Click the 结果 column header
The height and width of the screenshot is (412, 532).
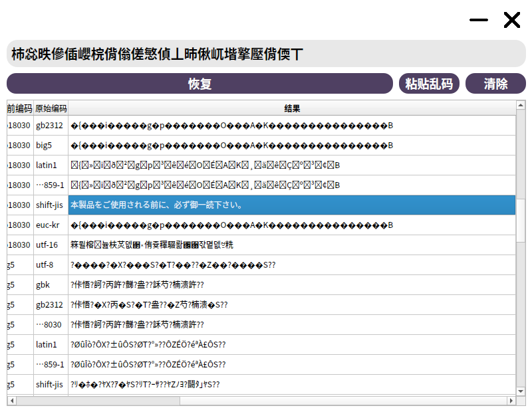click(x=292, y=108)
